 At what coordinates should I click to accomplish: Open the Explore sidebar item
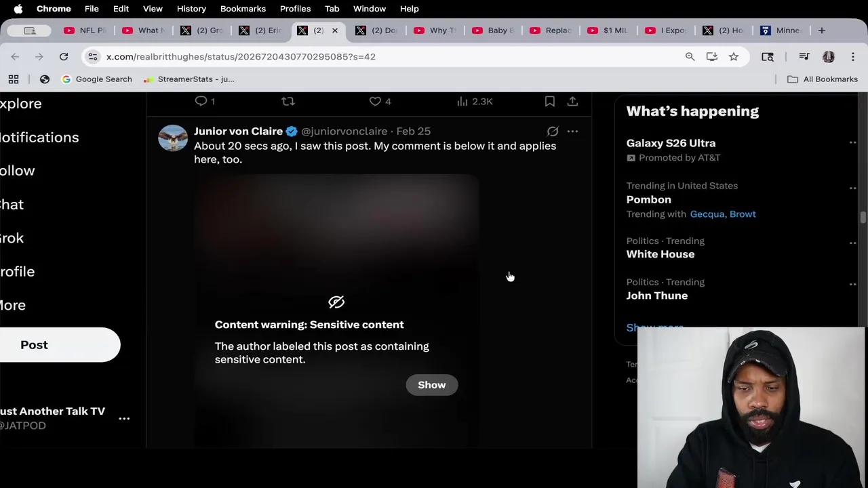20,104
